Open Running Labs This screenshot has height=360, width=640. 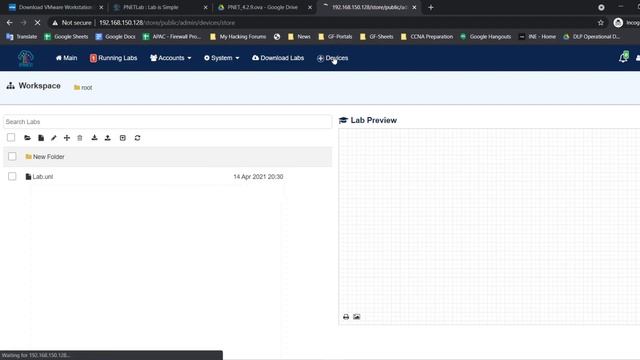(113, 58)
